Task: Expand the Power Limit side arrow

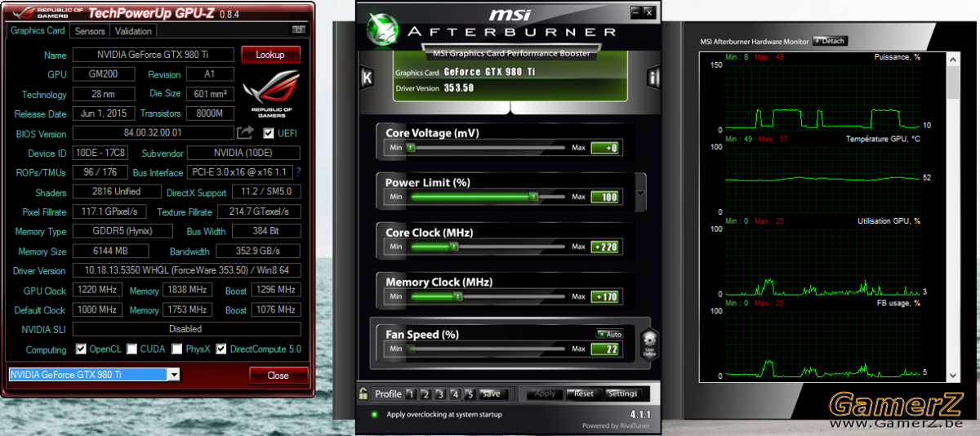Action: [640, 193]
